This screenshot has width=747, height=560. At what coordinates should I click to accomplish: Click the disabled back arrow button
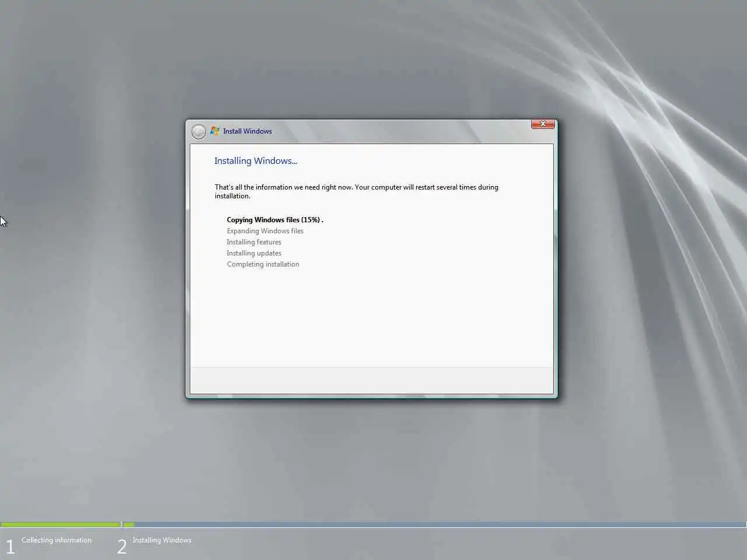(x=198, y=132)
